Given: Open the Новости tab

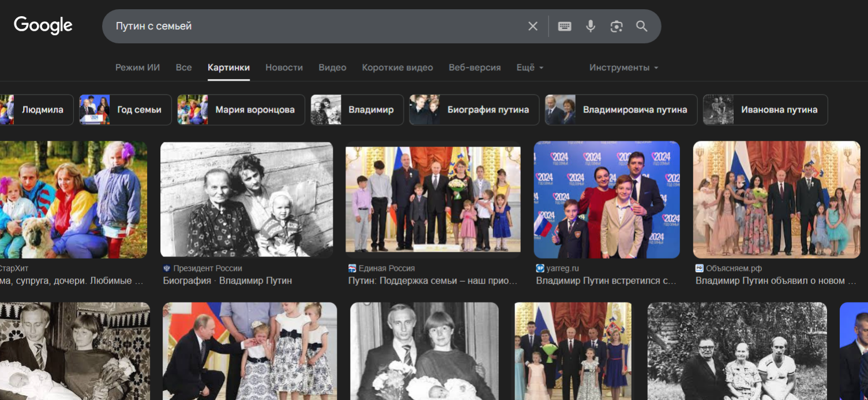Looking at the screenshot, I should pos(284,68).
